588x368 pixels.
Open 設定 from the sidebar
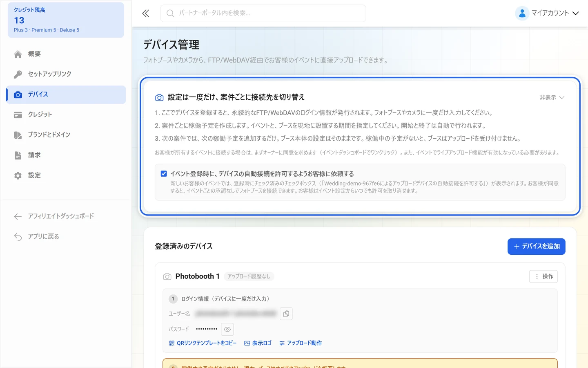(66, 175)
